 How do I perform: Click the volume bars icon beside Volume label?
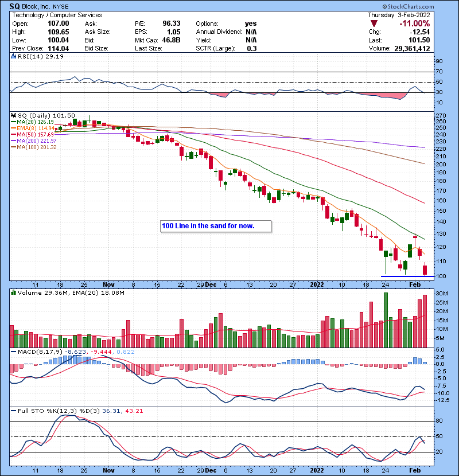coord(13,292)
